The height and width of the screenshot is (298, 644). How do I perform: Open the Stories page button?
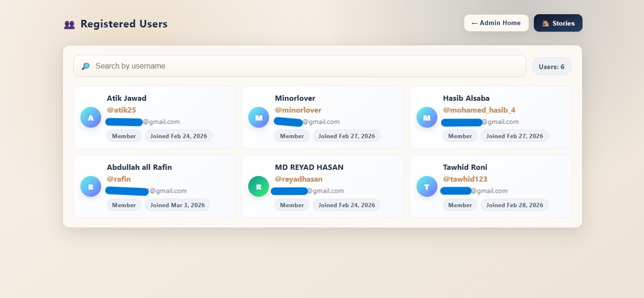pyautogui.click(x=558, y=23)
